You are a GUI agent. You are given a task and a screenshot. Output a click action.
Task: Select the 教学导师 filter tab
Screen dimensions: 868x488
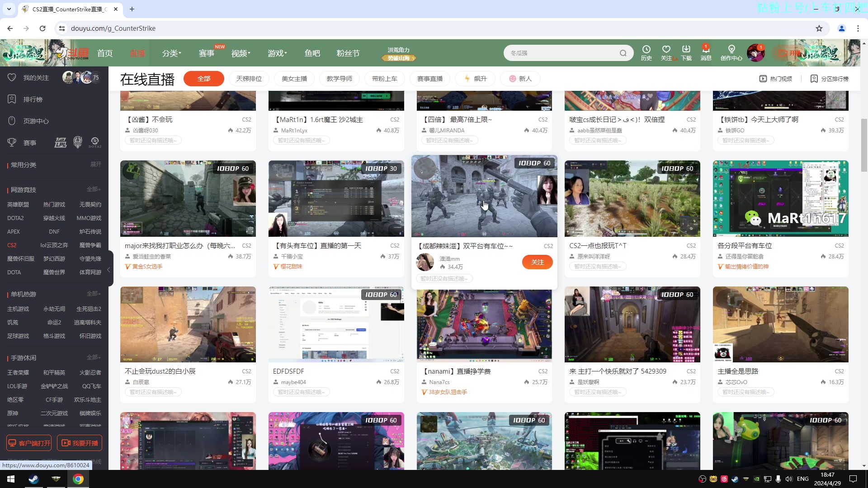[340, 79]
